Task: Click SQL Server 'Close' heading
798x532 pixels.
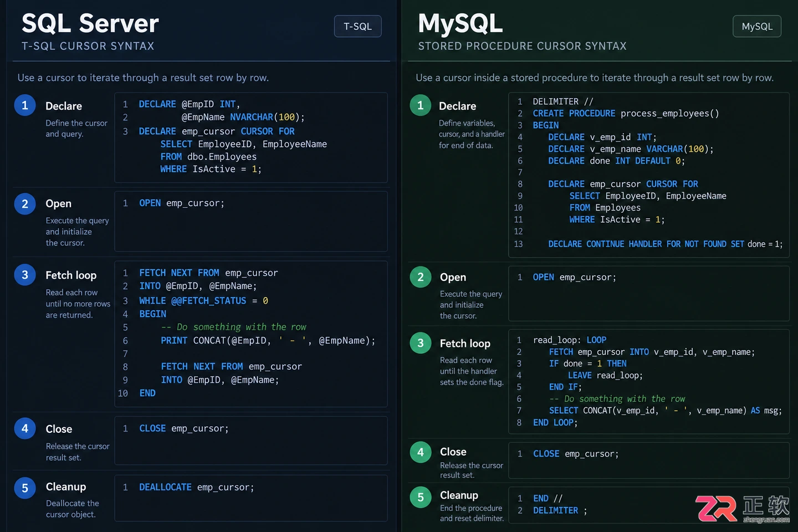Action: point(59,429)
